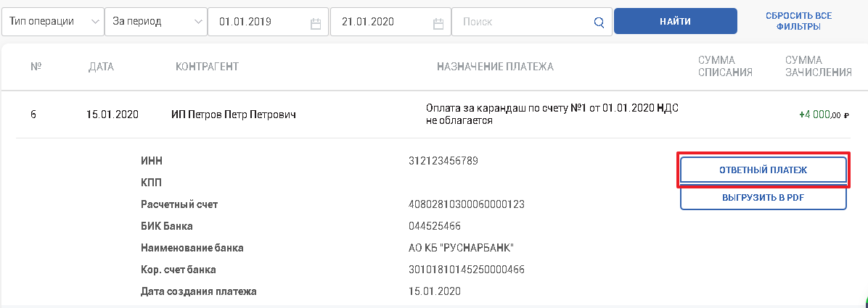The image size is (868, 308).
Task: Click the НАЗНАЧЕНИЕ ПЛАТЕЖА column header
Action: [495, 67]
